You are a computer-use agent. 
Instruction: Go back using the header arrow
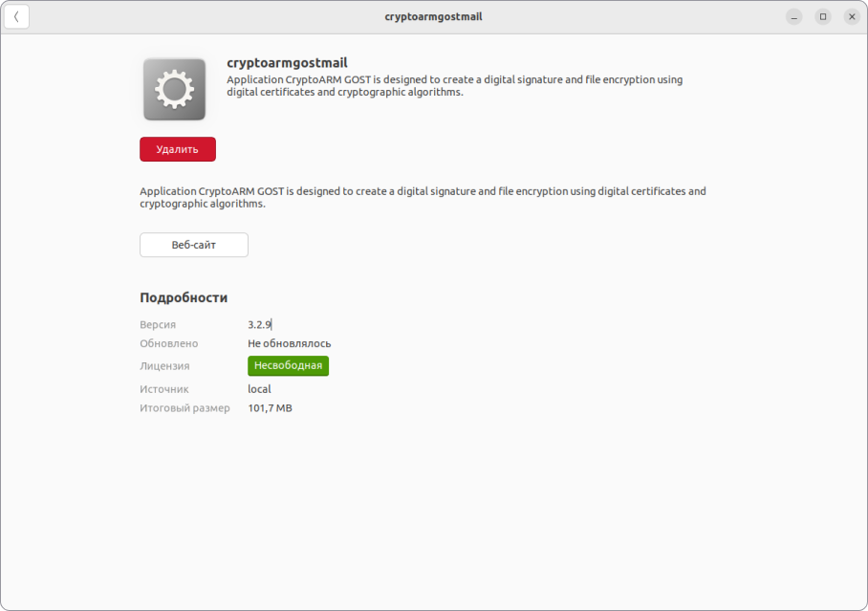(16, 16)
